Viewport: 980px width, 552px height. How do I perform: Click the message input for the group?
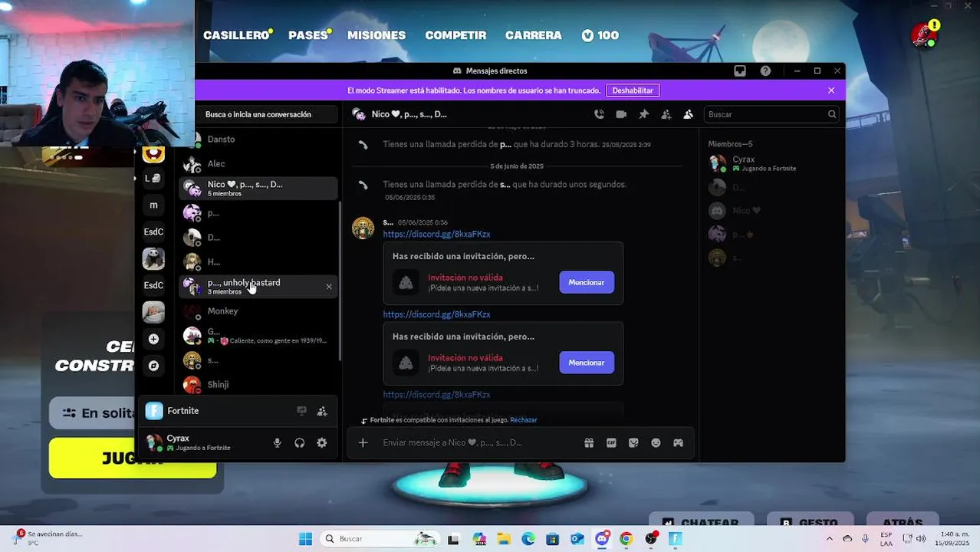478,442
